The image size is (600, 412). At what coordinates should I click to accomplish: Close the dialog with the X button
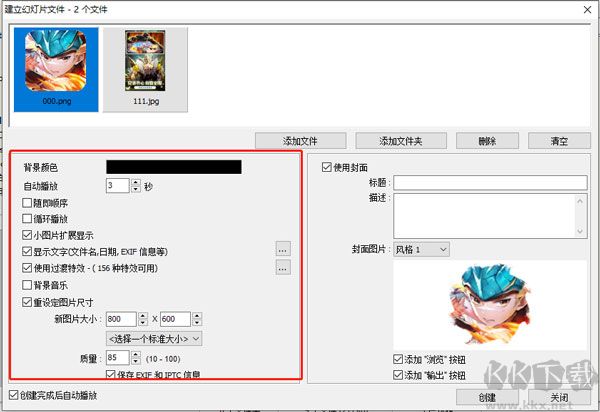pos(587,10)
